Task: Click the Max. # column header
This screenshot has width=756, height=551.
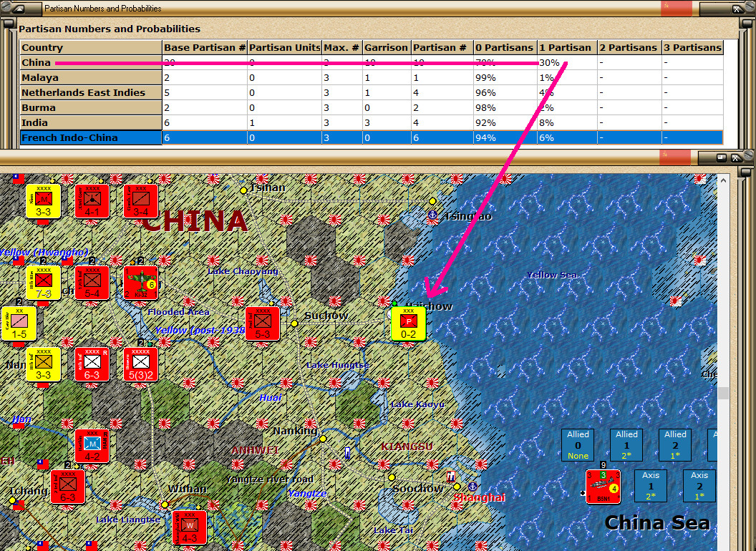Action: (x=341, y=47)
